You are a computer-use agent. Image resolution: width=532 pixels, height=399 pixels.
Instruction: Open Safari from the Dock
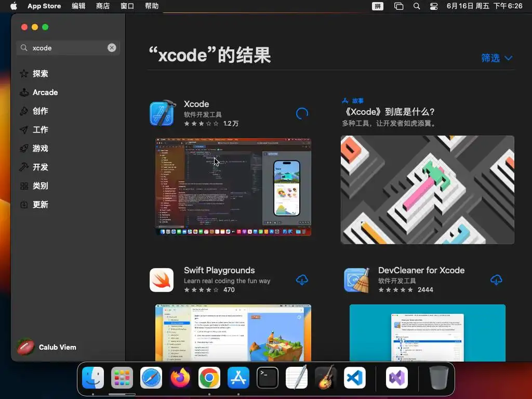click(x=151, y=378)
